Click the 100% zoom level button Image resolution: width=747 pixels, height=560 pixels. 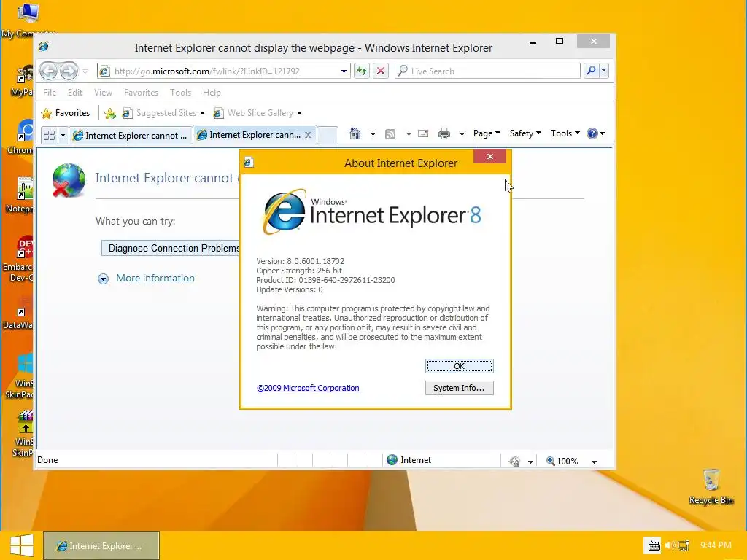562,461
